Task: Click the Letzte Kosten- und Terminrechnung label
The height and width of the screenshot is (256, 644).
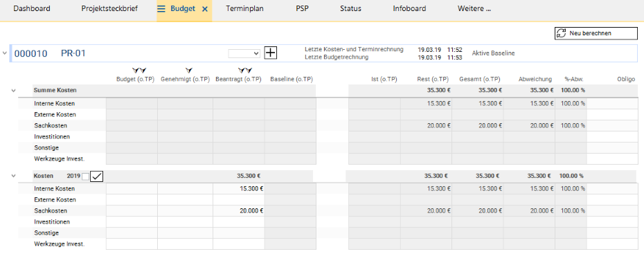Action: (354, 49)
